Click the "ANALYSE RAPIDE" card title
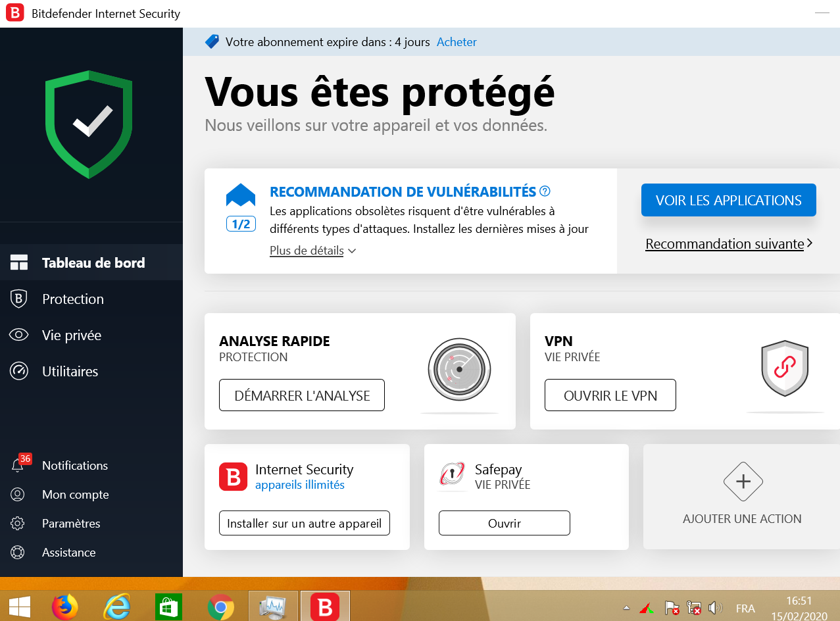 point(274,341)
